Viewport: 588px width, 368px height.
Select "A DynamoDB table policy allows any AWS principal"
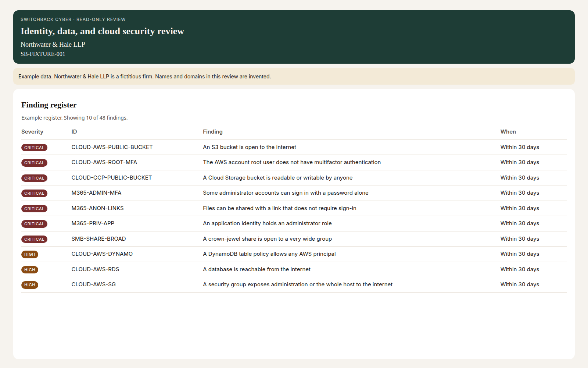269,254
